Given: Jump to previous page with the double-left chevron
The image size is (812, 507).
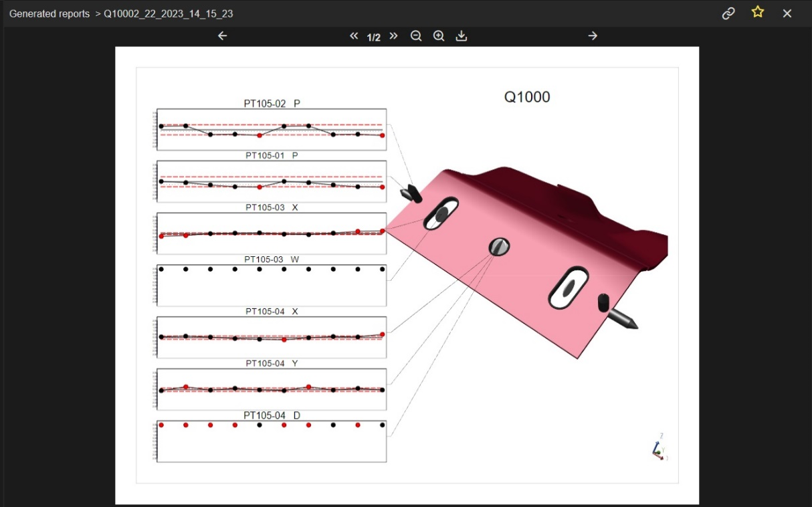Looking at the screenshot, I should (354, 36).
